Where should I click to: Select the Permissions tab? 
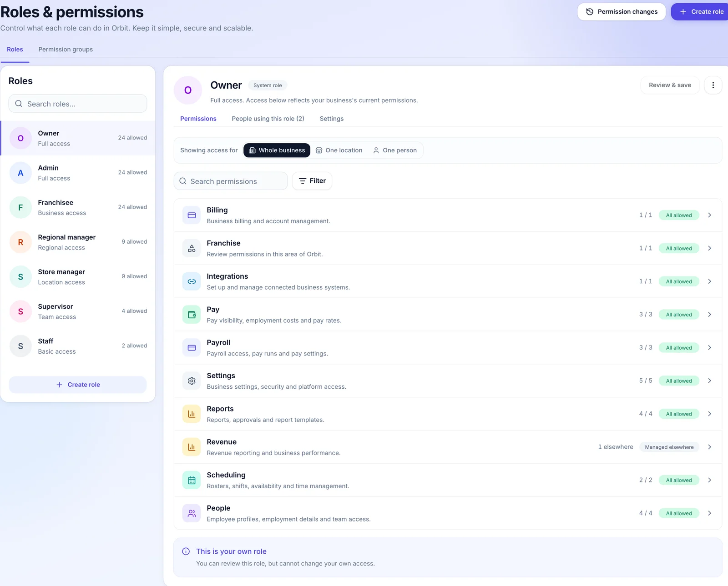coord(198,119)
